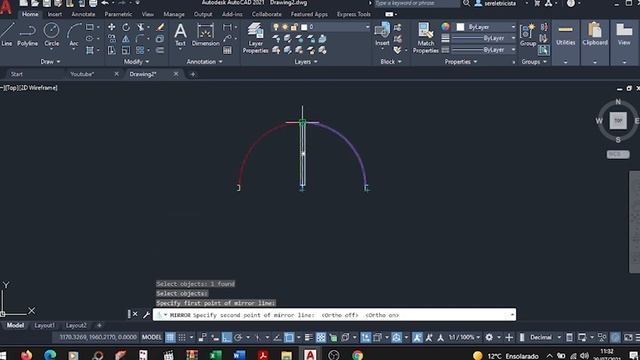The image size is (640, 360).
Task: Click the Rotate tool icon
Action: 126,27
